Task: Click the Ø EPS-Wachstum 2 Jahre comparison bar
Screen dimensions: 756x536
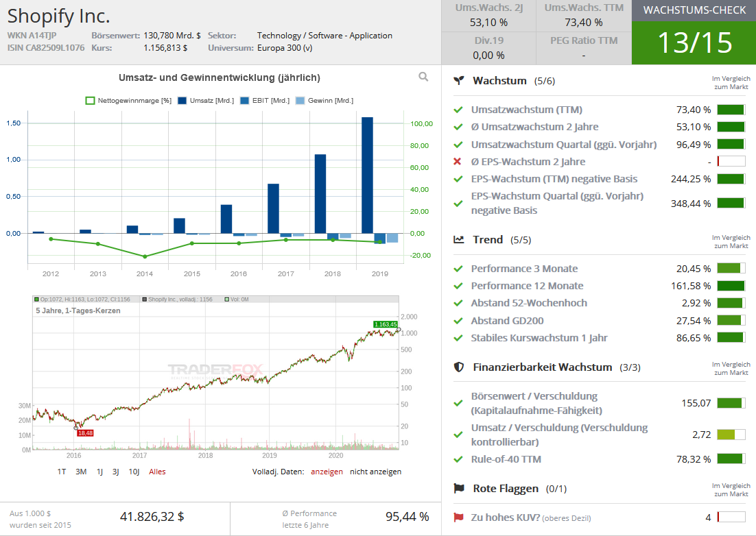Action: pos(731,161)
